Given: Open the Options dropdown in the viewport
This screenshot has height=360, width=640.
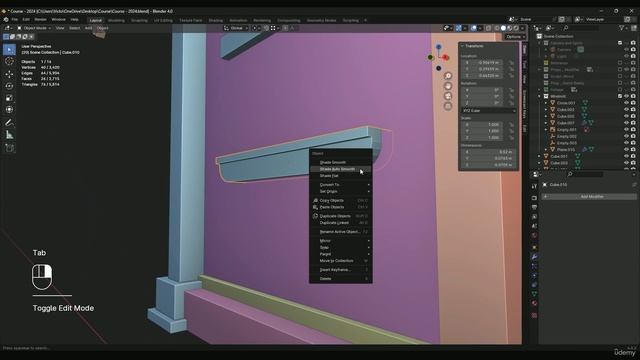Looking at the screenshot, I should coord(515,37).
